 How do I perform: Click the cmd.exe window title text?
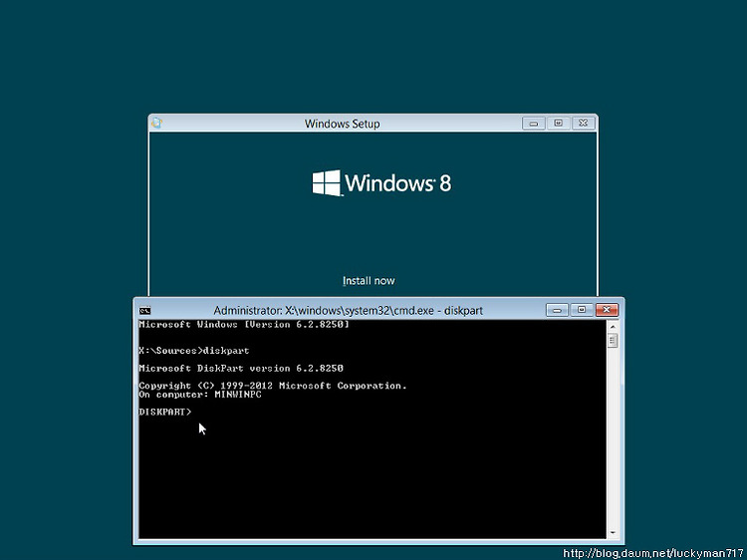coord(348,311)
